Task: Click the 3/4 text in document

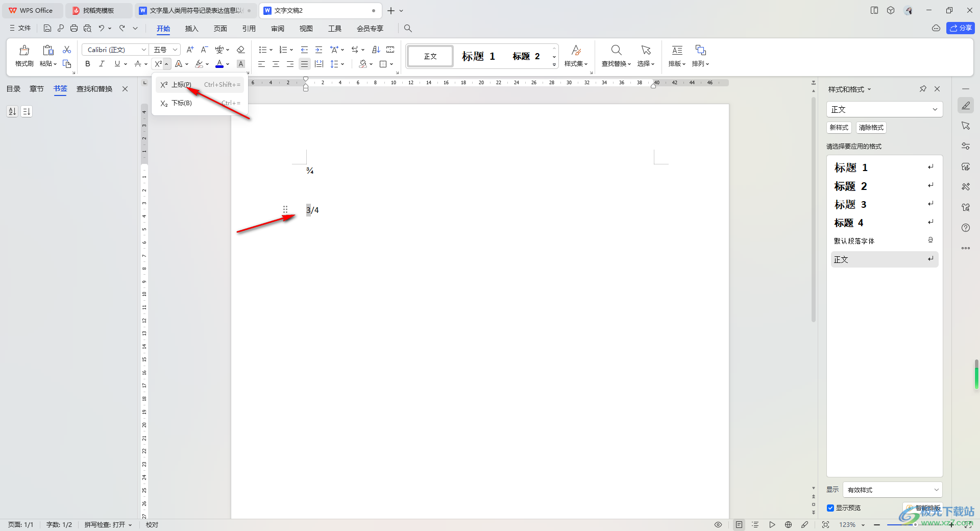Action: pyautogui.click(x=312, y=210)
